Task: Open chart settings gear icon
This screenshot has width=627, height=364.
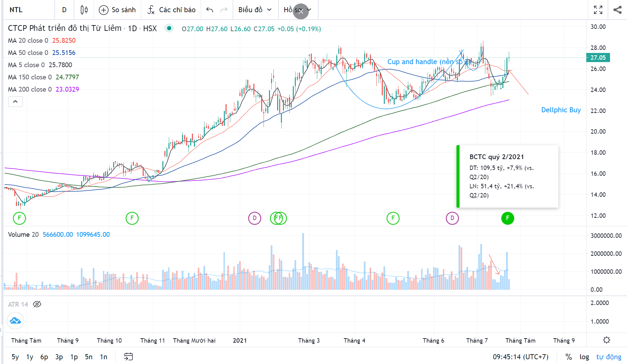Action: click(x=606, y=340)
